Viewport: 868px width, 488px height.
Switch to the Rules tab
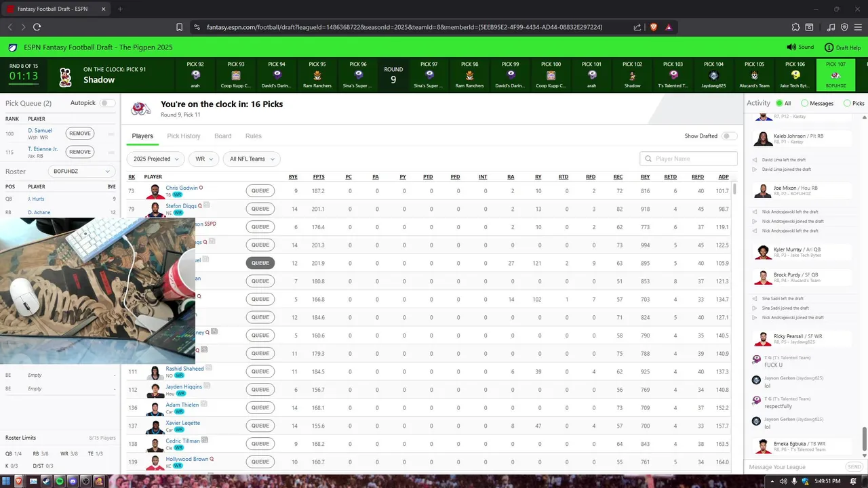(x=254, y=136)
